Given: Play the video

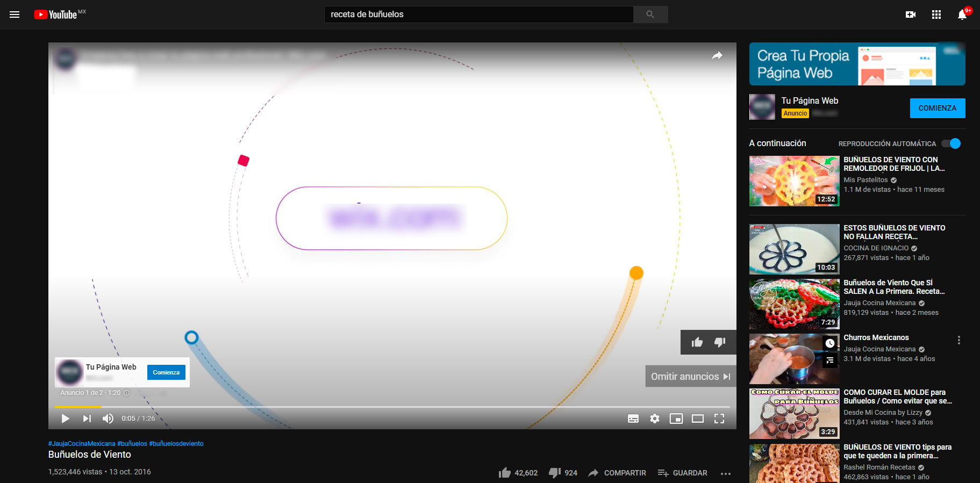Looking at the screenshot, I should [x=65, y=419].
